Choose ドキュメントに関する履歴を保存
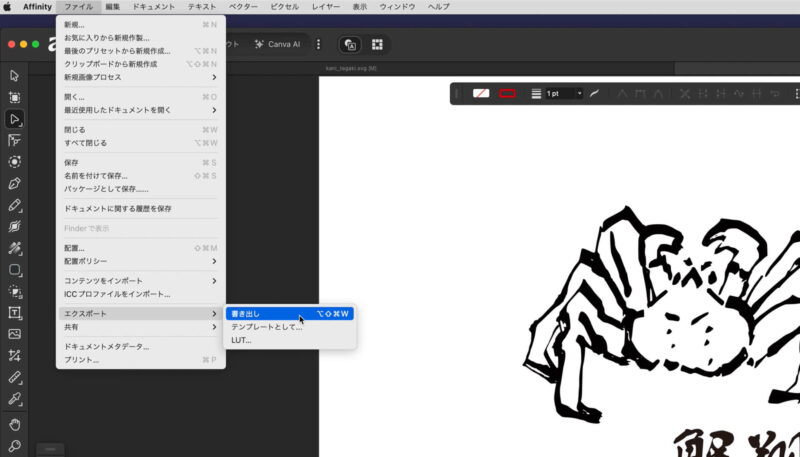This screenshot has height=457, width=800. [x=141, y=209]
